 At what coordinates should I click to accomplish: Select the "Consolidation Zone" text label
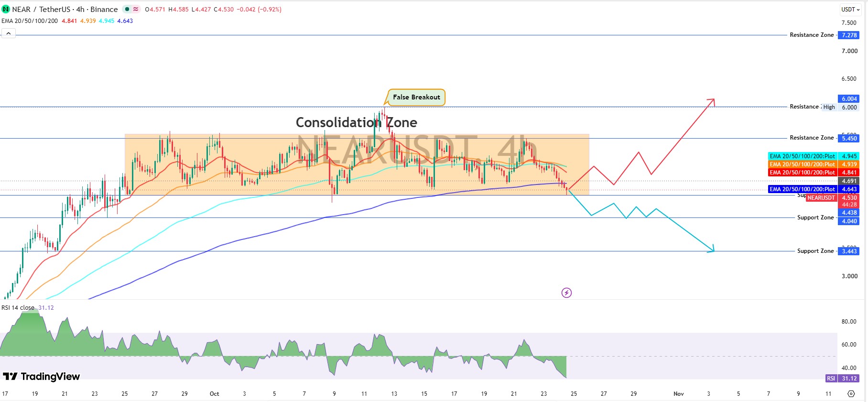tap(357, 123)
